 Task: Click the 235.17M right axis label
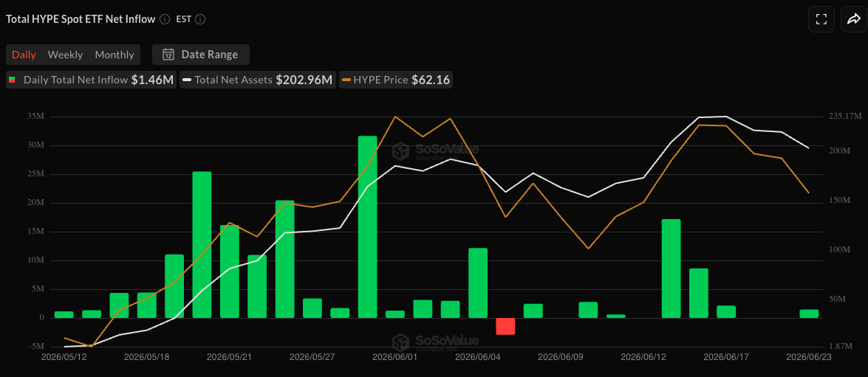click(x=845, y=116)
